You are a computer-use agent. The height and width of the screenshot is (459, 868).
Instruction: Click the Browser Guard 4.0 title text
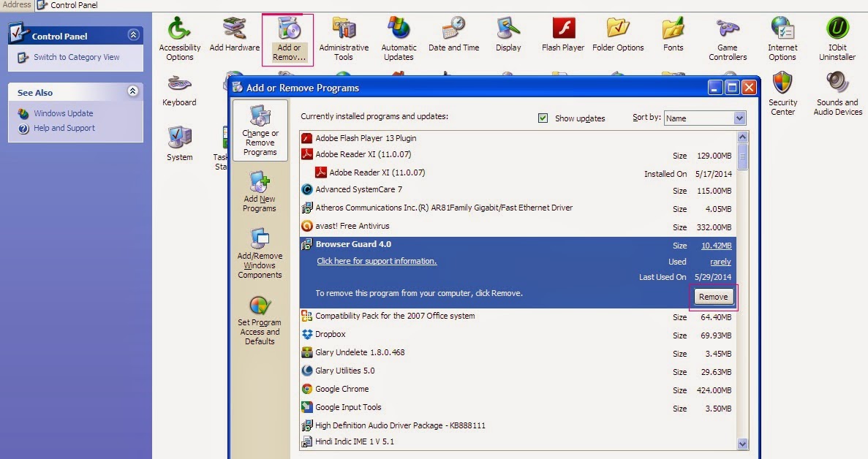click(353, 244)
